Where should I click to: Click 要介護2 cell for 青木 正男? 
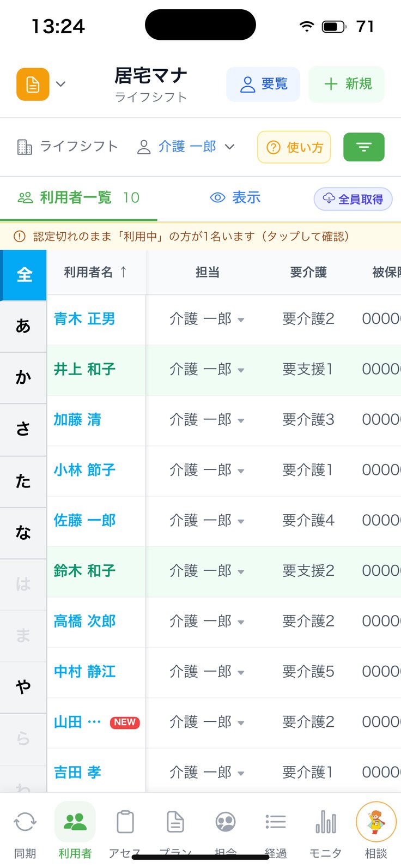pos(308,319)
